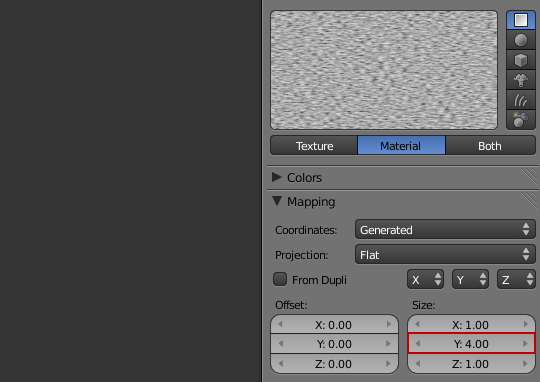Increase Size Z with right arrow
The width and height of the screenshot is (540, 382).
tap(526, 363)
